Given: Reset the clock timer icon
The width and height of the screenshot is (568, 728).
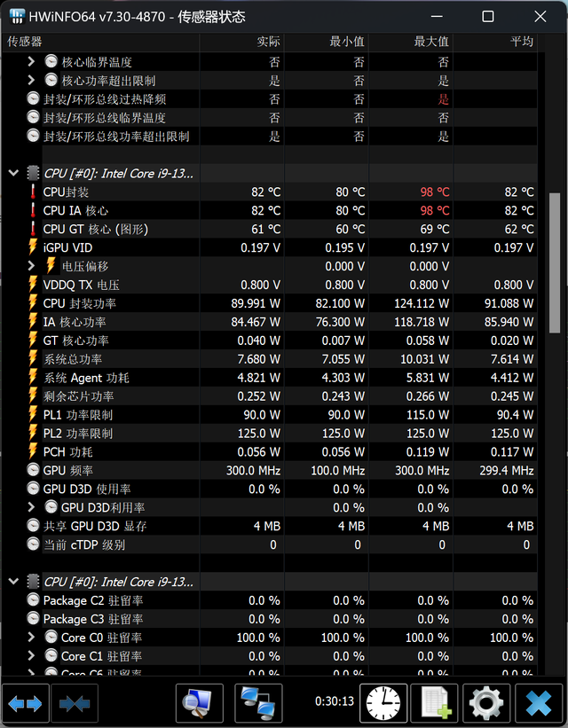Looking at the screenshot, I should coord(383,703).
